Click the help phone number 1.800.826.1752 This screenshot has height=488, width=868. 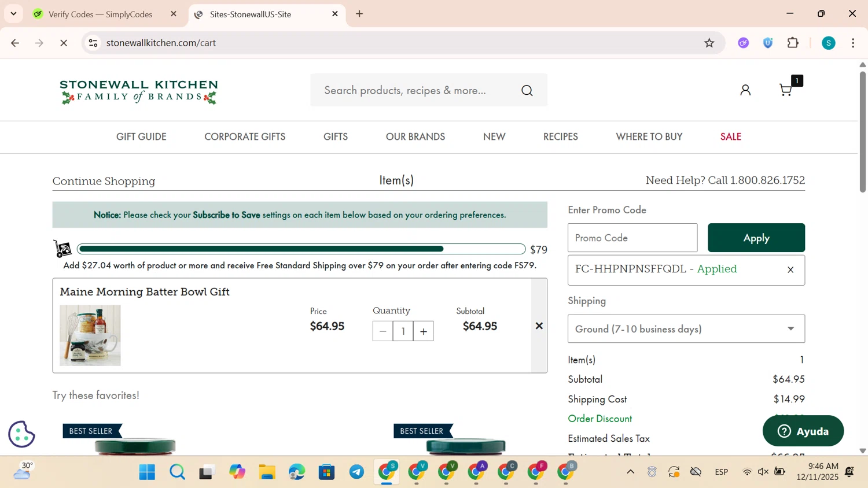pos(767,180)
